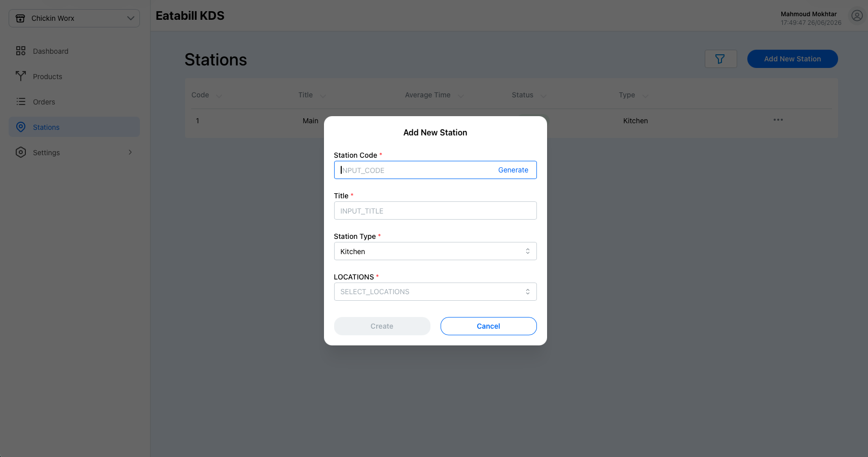The width and height of the screenshot is (868, 457).
Task: Click the Orders list icon in sidebar
Action: point(21,101)
